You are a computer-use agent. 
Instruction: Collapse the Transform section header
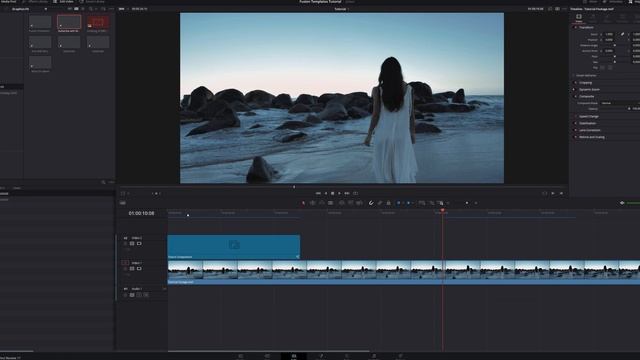pyautogui.click(x=586, y=27)
